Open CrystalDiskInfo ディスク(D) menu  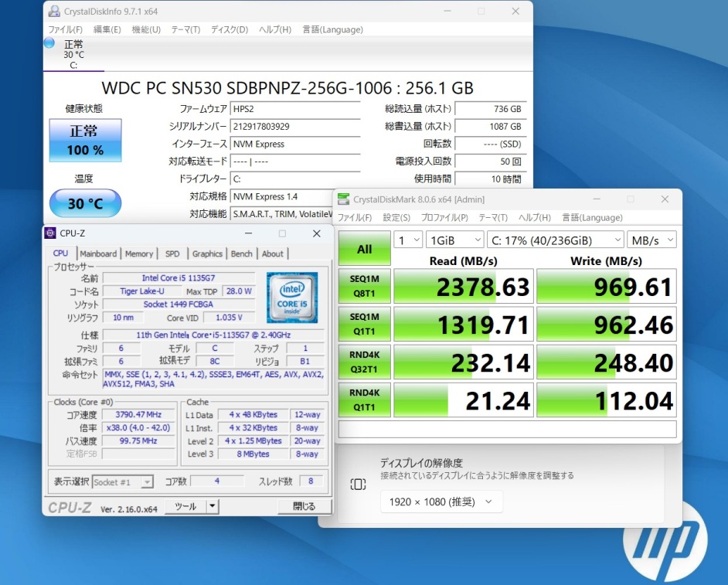click(230, 29)
